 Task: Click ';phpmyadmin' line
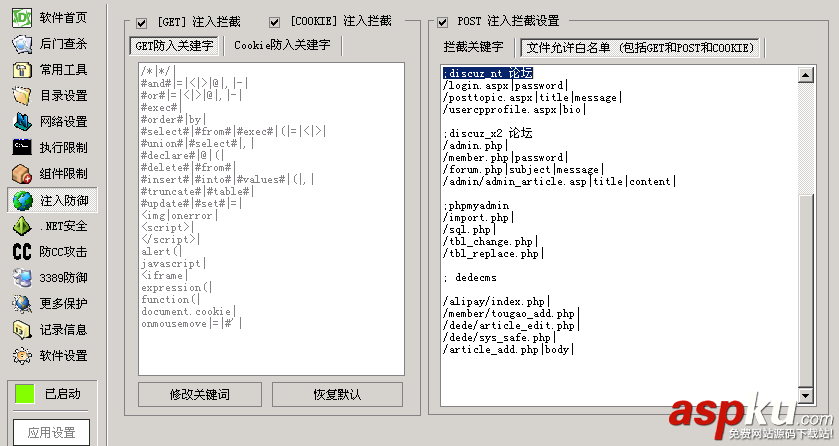[476, 206]
